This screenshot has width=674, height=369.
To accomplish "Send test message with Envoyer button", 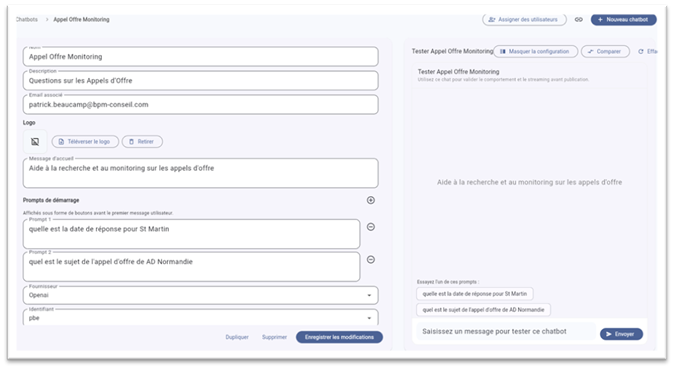I will click(x=621, y=334).
